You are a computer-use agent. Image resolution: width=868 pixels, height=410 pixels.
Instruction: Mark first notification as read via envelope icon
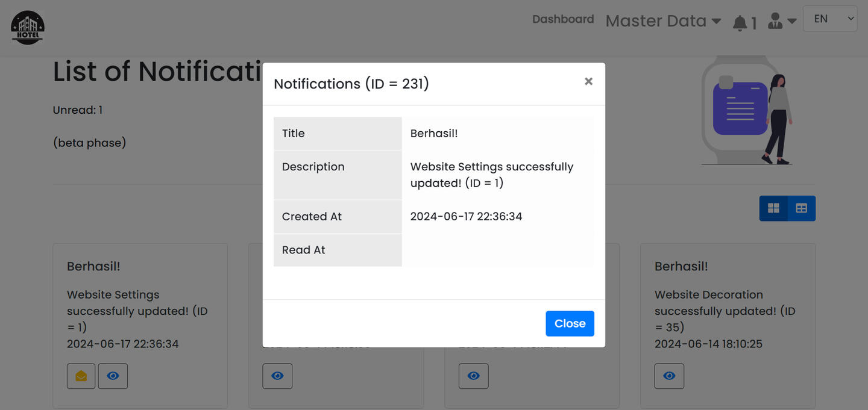point(81,376)
